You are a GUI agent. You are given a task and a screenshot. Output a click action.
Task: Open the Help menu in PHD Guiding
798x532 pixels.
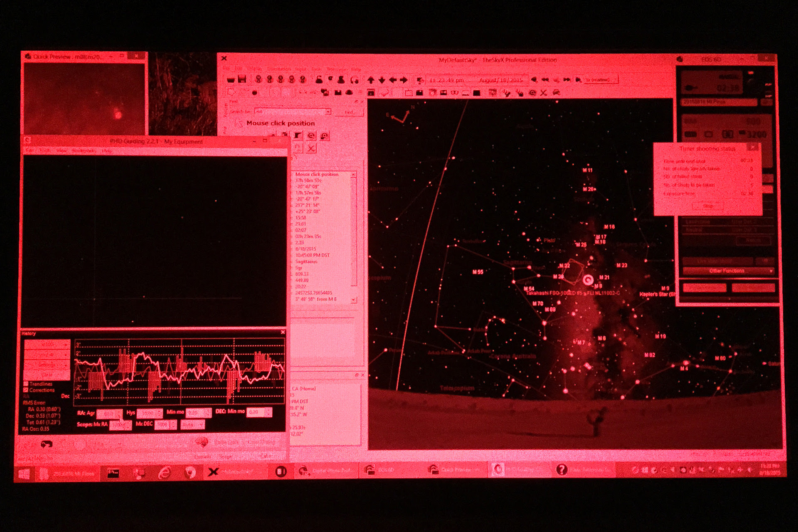point(107,150)
